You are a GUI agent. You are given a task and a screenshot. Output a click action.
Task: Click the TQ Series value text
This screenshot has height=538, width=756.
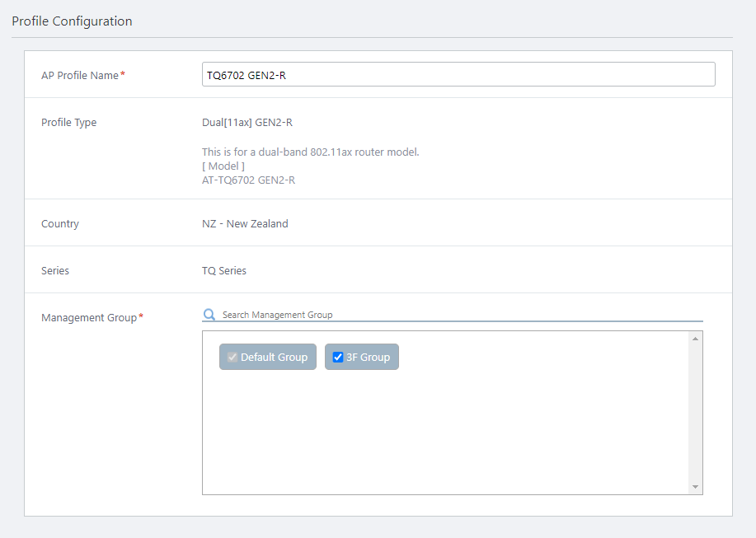pos(224,271)
